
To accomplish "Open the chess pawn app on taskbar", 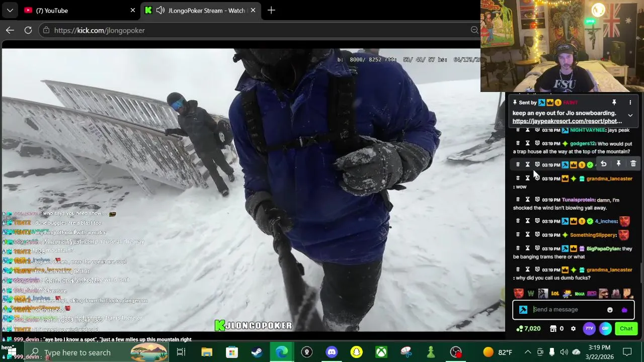I will click(x=431, y=352).
